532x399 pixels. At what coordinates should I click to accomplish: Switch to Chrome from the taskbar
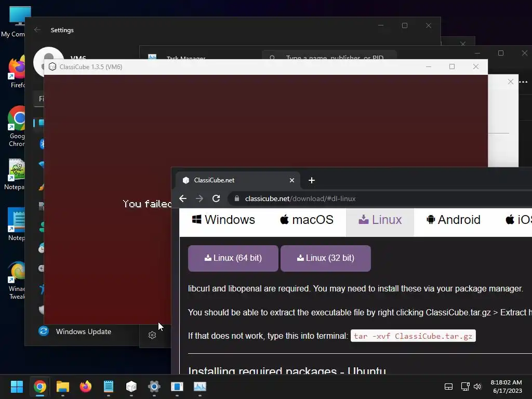(x=39, y=387)
